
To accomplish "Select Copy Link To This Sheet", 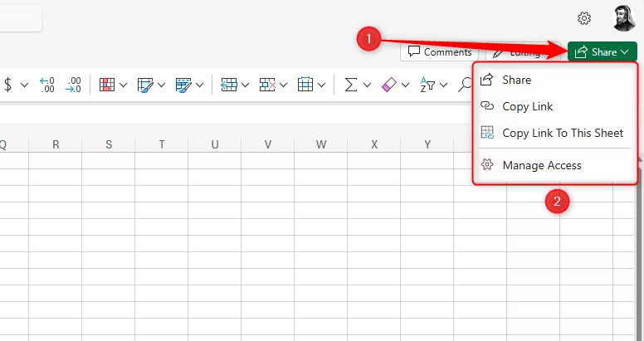I will (x=554, y=133).
